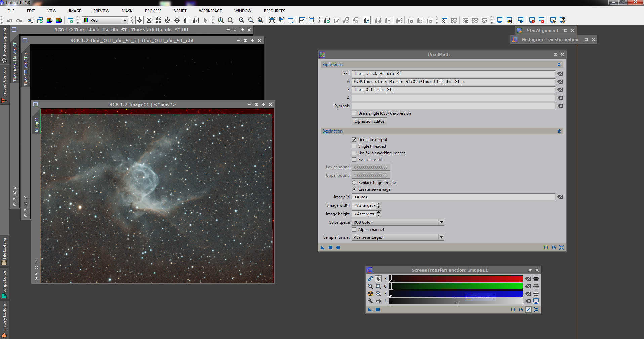644x339 pixels.
Task: Open the WORKSPACE menu
Action: (x=210, y=11)
